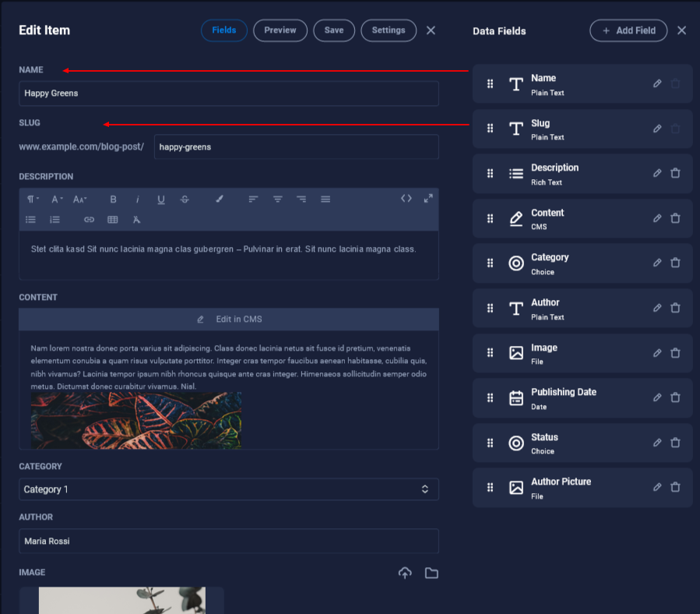The width and height of the screenshot is (700, 614).
Task: Select the Image field preview thumbnail
Action: click(121, 600)
